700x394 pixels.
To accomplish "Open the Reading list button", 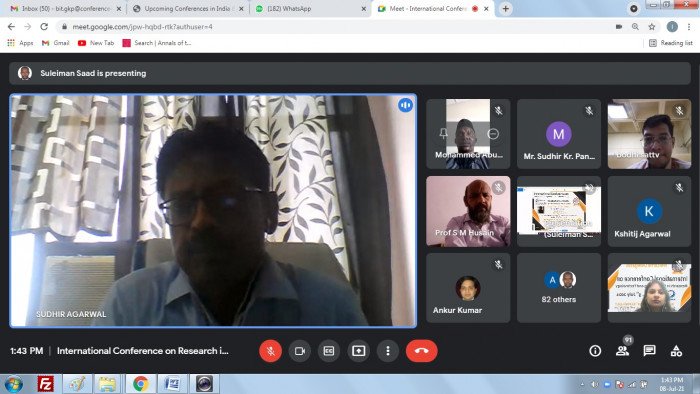I will point(671,43).
